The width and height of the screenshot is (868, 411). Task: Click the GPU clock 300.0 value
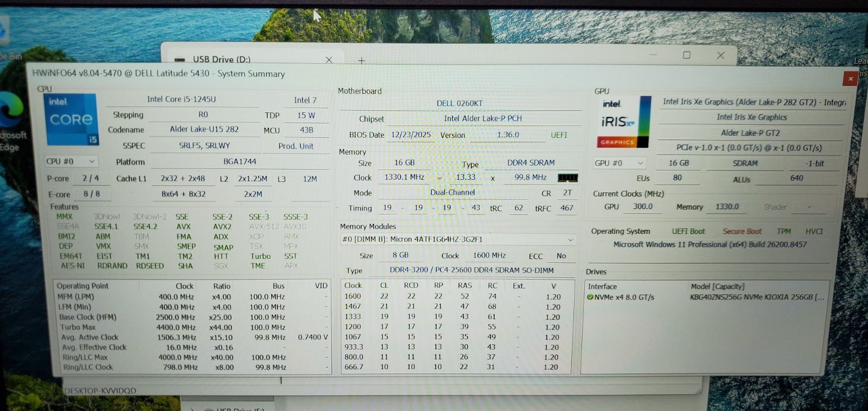tap(643, 207)
